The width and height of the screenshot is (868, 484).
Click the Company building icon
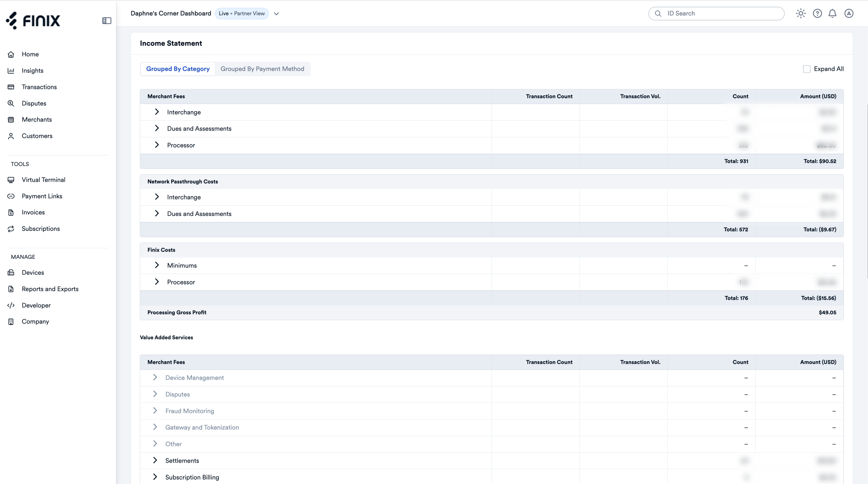[x=11, y=322]
